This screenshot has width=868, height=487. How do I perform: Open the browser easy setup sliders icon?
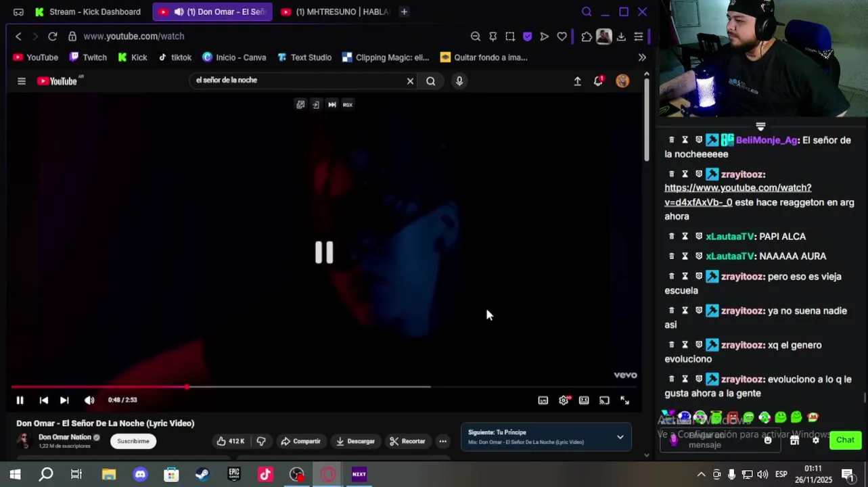pyautogui.click(x=638, y=37)
